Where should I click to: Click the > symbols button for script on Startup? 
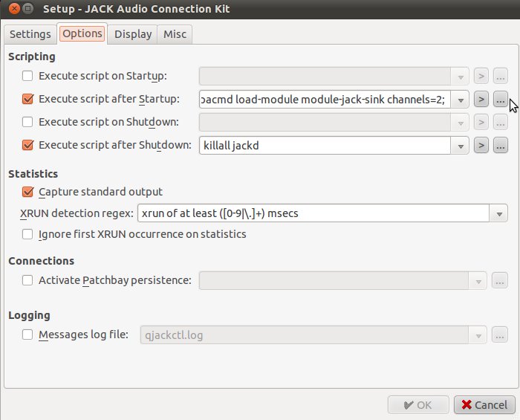click(x=481, y=77)
